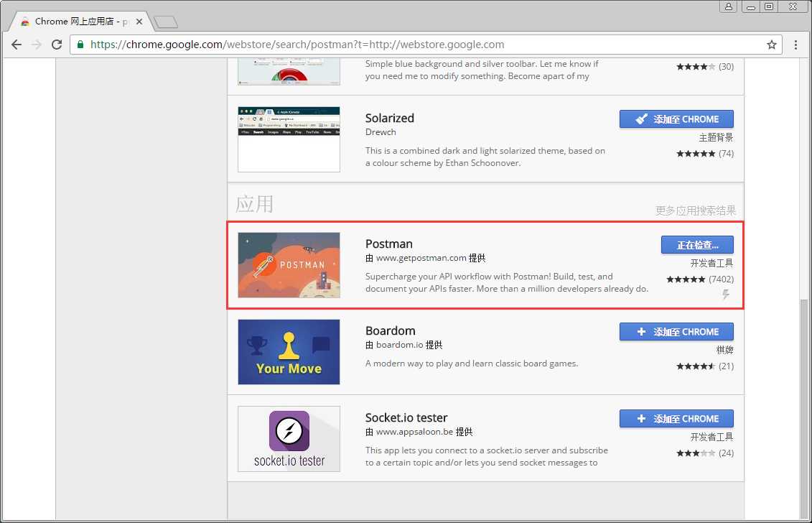Open the Chrome user profile icon
Screen dimensions: 812x523
pyautogui.click(x=729, y=6)
